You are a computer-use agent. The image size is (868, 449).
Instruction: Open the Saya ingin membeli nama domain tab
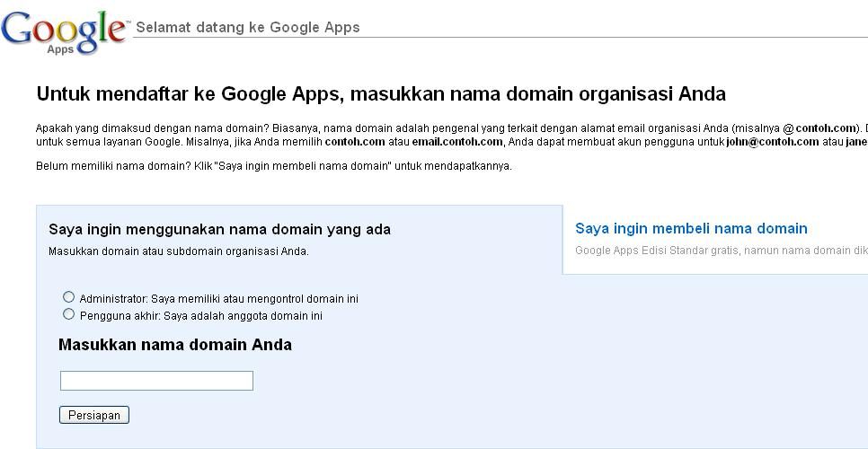691,228
